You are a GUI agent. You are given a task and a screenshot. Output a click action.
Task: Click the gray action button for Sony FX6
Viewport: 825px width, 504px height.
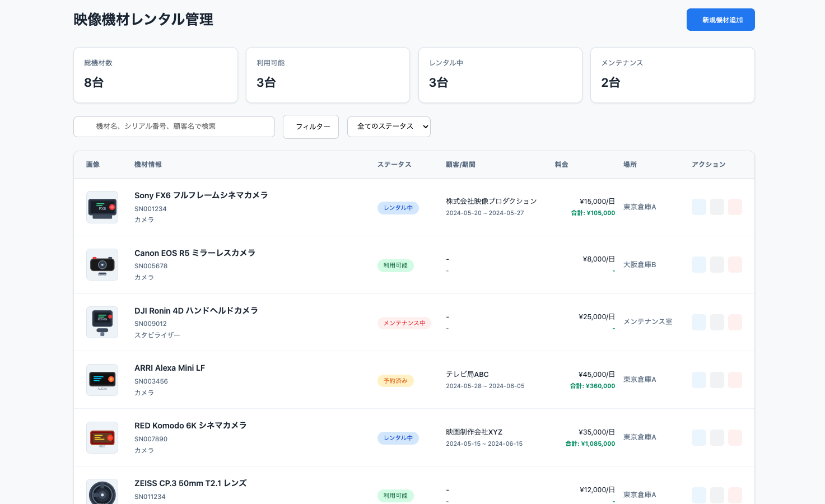(717, 207)
